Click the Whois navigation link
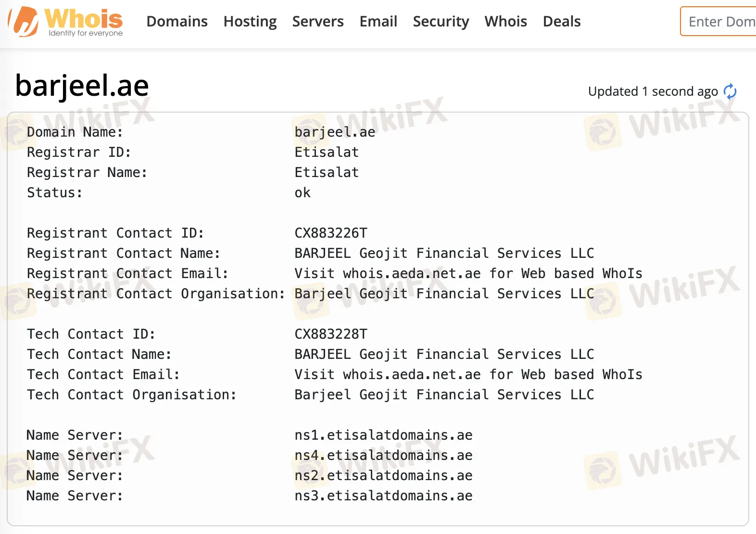The height and width of the screenshot is (534, 756). point(505,22)
